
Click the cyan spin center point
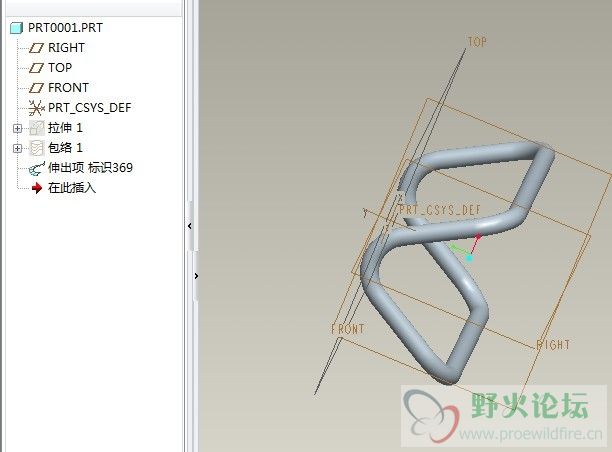[x=469, y=258]
